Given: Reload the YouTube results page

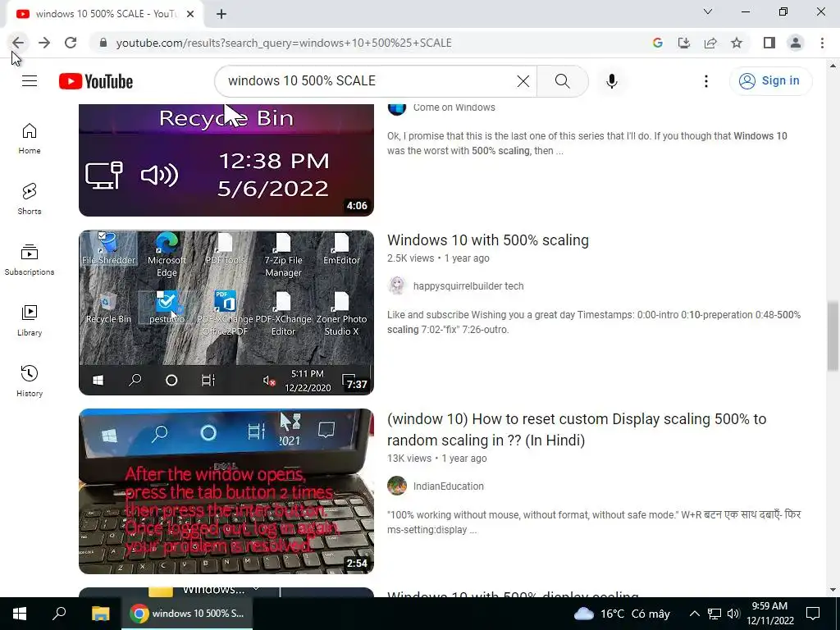Looking at the screenshot, I should (71, 43).
